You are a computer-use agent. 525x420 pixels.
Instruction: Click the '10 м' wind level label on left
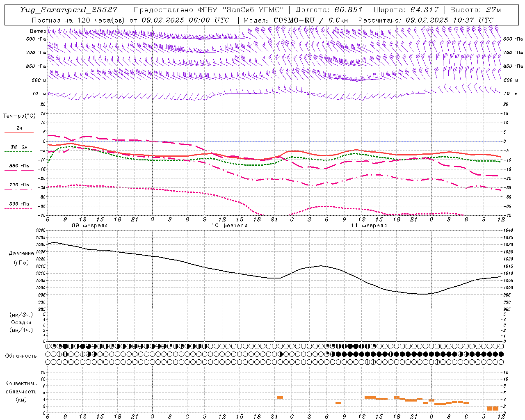click(x=39, y=94)
